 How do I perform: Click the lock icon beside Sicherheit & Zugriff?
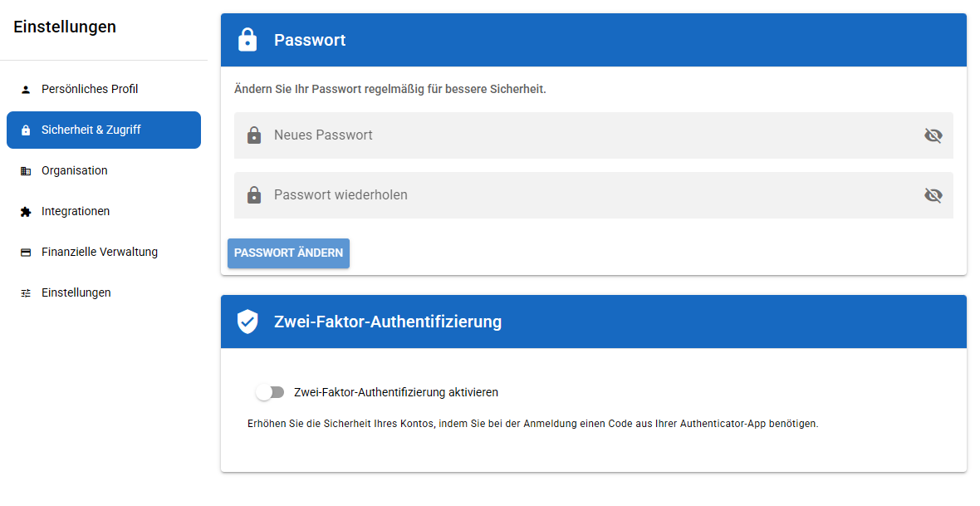(26, 130)
